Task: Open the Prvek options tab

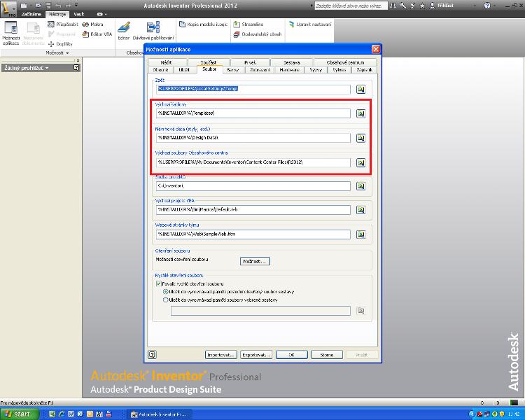Action: (x=250, y=62)
